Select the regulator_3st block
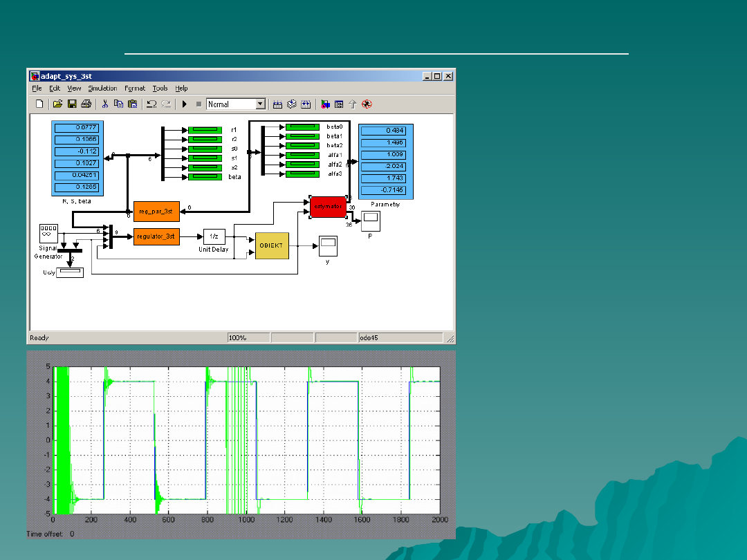747x560 pixels. coord(156,236)
